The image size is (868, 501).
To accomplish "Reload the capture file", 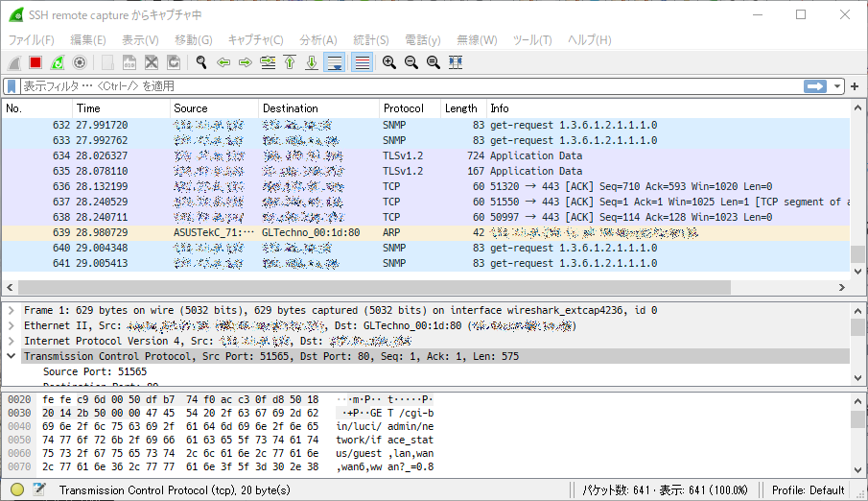I will 174,62.
